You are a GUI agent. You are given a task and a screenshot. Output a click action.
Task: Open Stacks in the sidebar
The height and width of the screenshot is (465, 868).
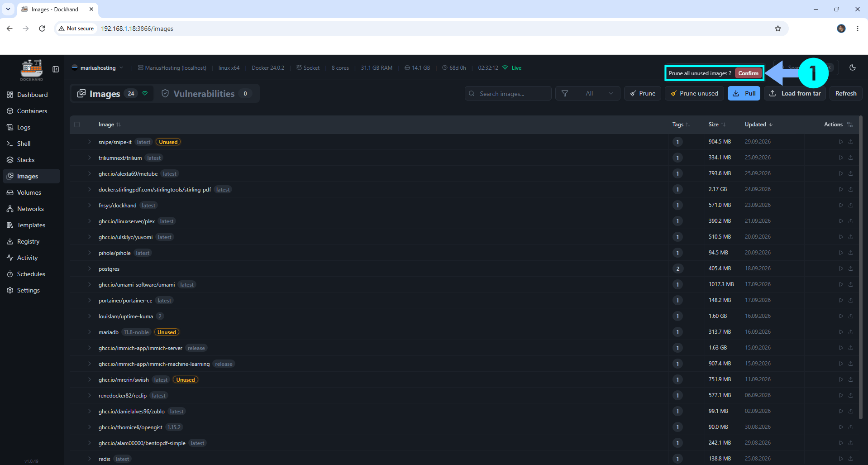[32, 160]
